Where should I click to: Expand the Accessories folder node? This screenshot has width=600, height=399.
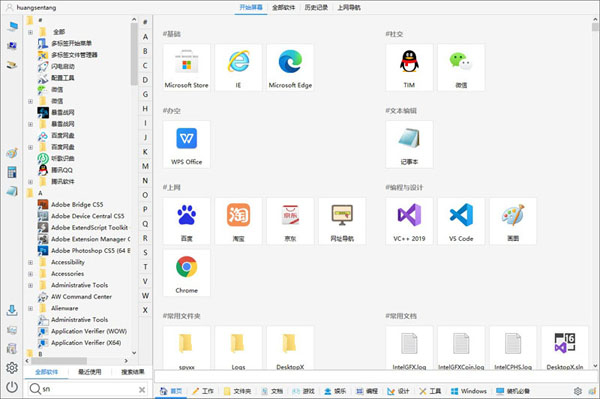coord(30,274)
